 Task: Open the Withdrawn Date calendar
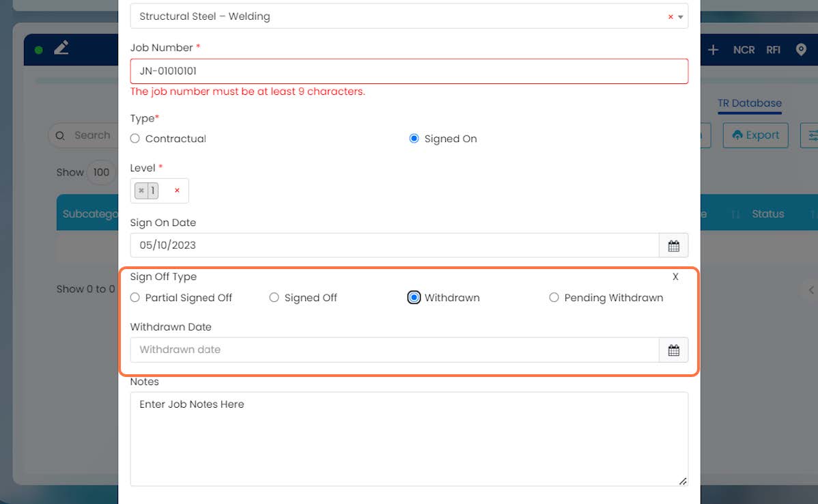(673, 350)
